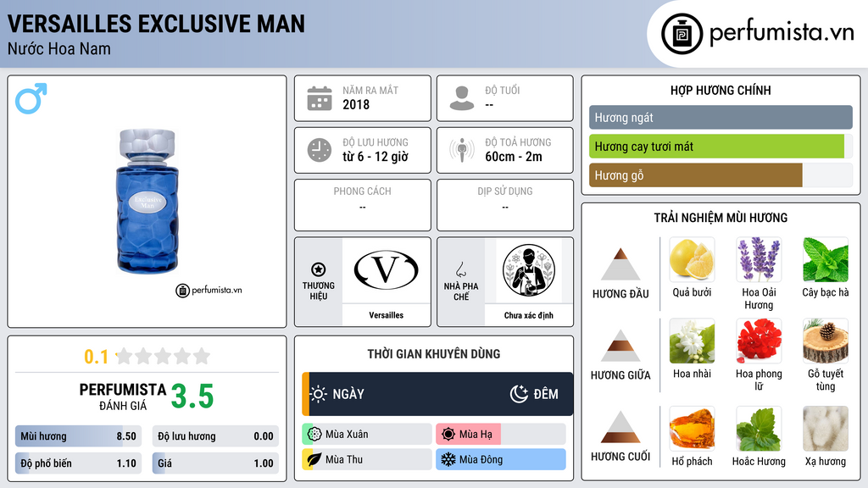Click the Độ phổ biến 1.10 score bar
868x488 pixels.
(78, 463)
